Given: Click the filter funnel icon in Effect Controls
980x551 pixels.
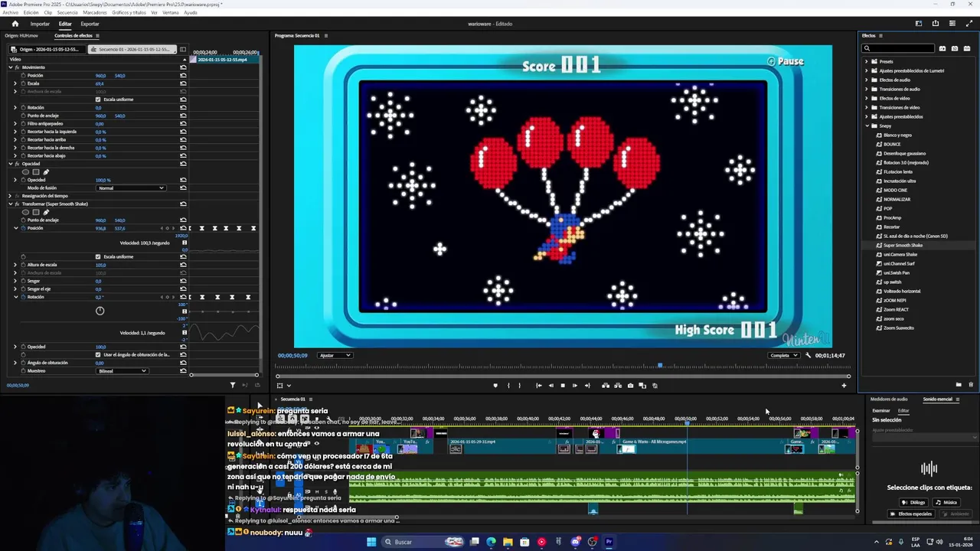Looking at the screenshot, I should [233, 385].
